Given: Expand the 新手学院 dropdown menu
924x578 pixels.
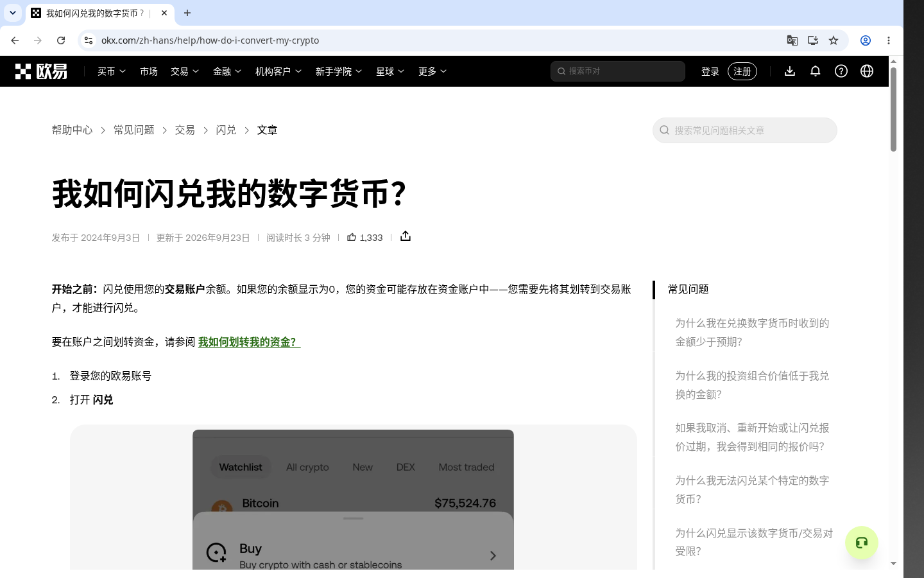Looking at the screenshot, I should click(x=339, y=71).
